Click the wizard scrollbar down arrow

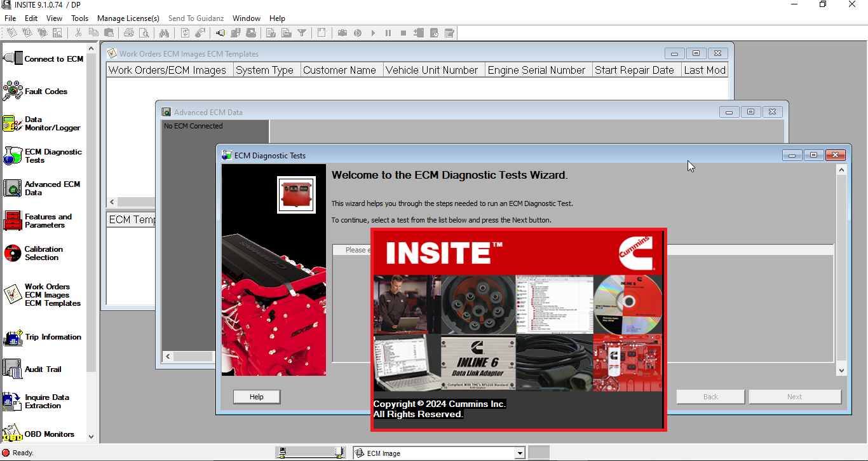tap(841, 370)
